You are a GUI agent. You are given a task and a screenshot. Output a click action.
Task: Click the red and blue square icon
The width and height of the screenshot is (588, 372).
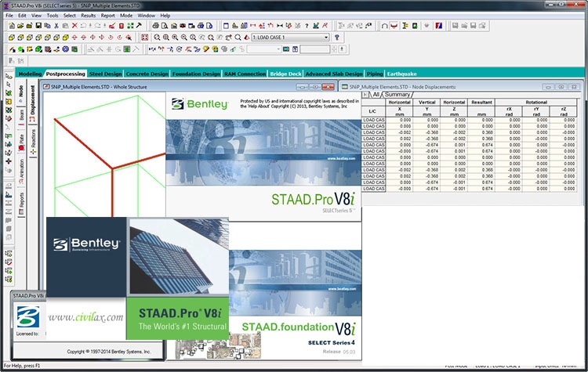(439, 26)
